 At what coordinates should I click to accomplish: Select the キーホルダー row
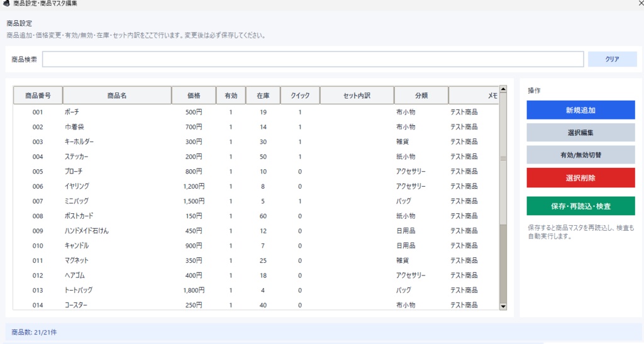(256, 141)
